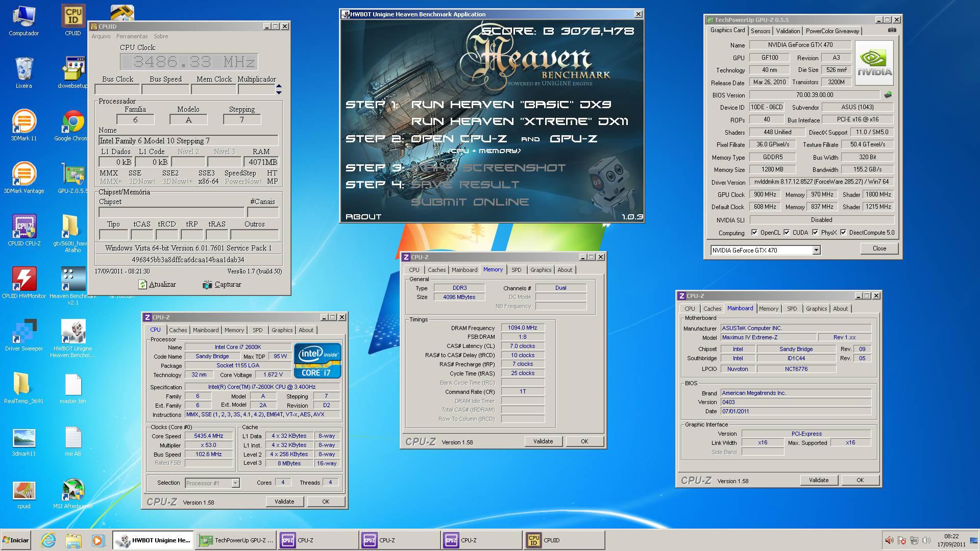Launch Driver Sweeper desktop shortcut
This screenshot has height=551, width=980.
23,336
